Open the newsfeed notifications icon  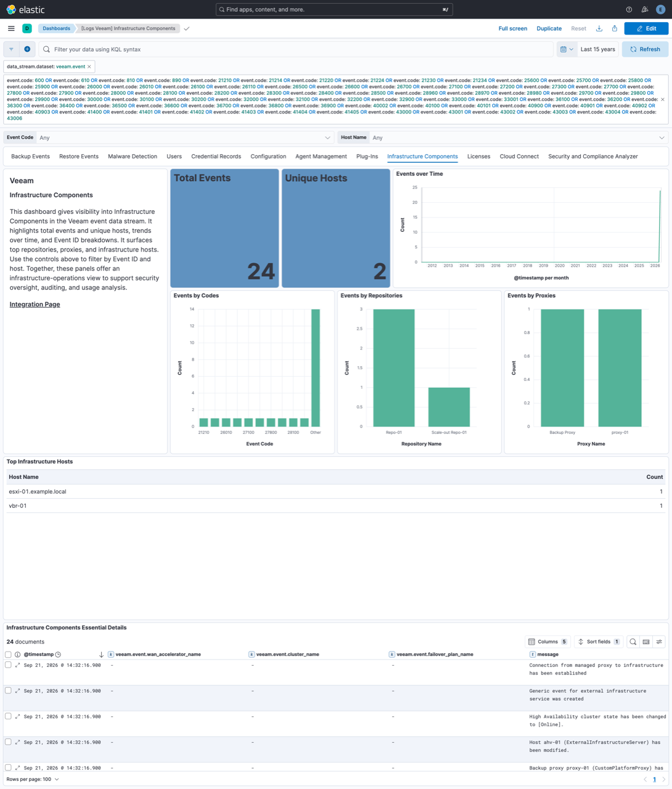(x=645, y=10)
